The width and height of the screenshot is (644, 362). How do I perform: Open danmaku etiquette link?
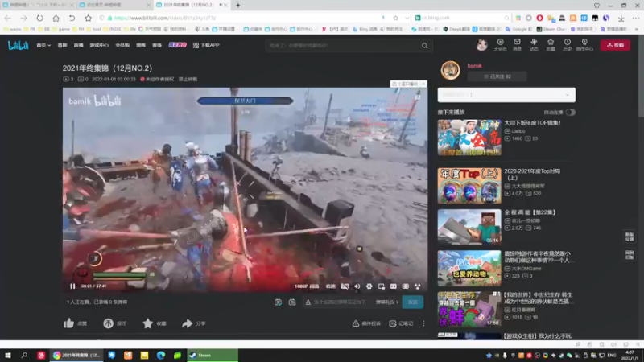pos(387,302)
